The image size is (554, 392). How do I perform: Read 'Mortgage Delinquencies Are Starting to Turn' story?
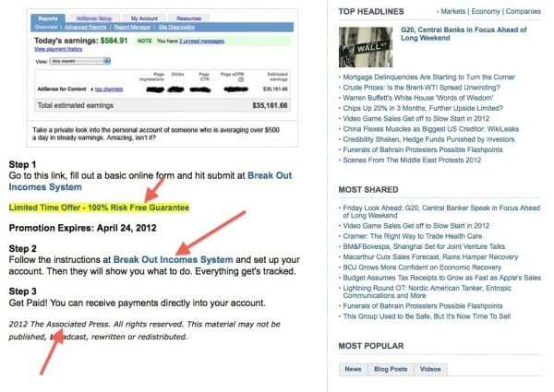pyautogui.click(x=429, y=77)
